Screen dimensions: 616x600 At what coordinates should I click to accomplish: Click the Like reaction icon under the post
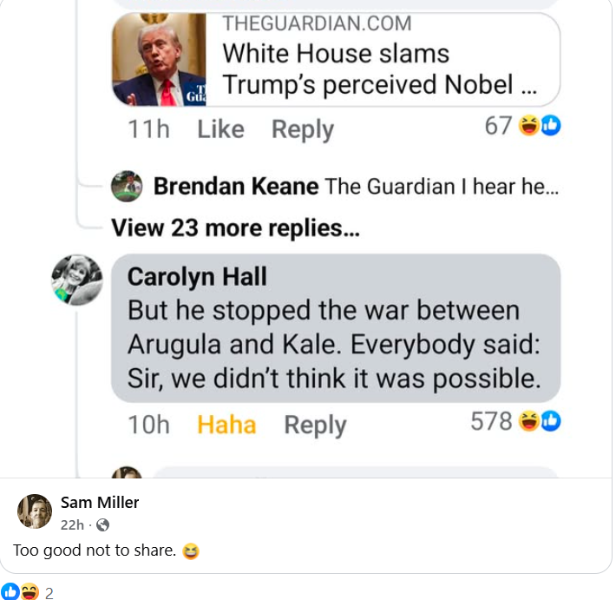(x=9, y=592)
